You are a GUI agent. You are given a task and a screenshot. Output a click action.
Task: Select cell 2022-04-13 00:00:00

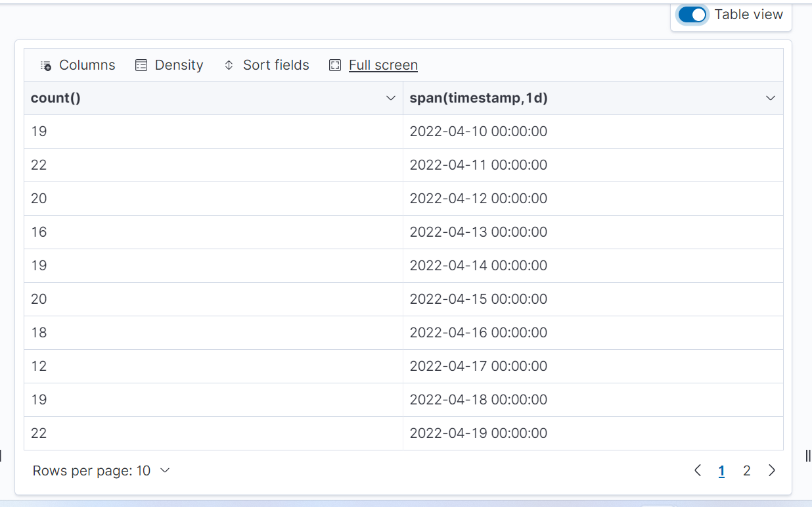(x=593, y=232)
